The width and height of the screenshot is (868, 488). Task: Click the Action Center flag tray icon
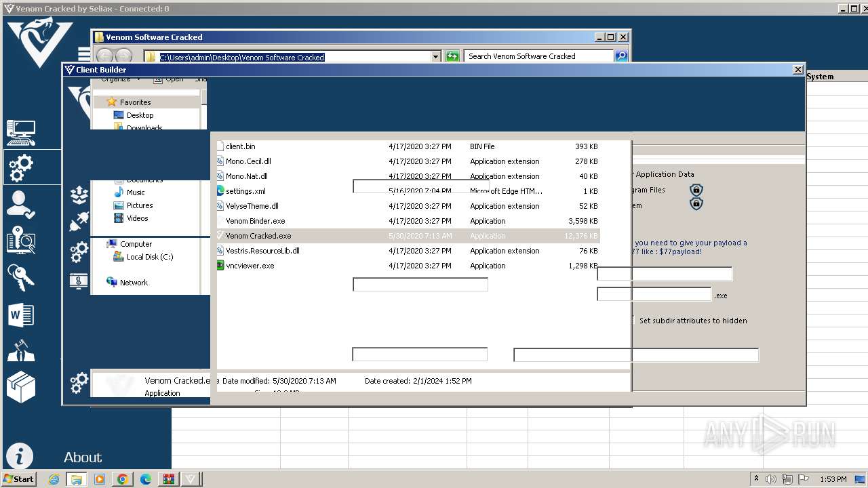pyautogui.click(x=804, y=479)
